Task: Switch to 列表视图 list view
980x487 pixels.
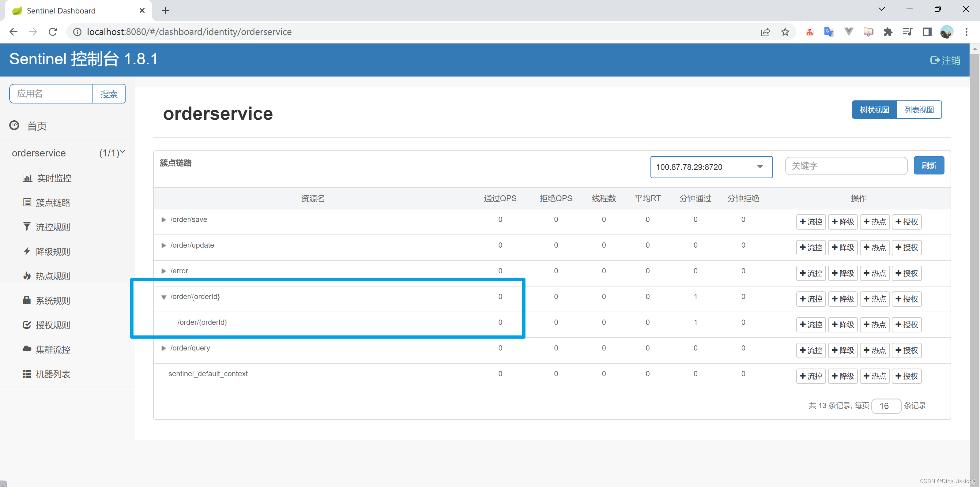Action: pos(919,110)
